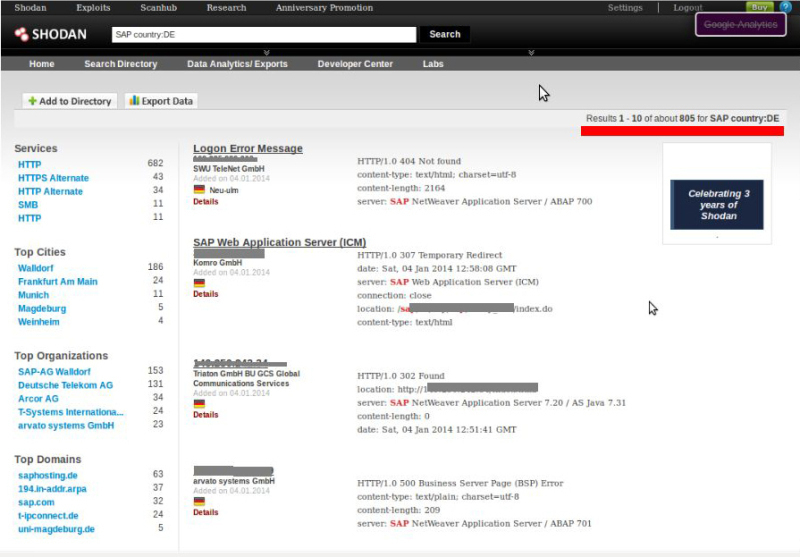
Task: Filter by SMB service
Action: [x=28, y=205]
